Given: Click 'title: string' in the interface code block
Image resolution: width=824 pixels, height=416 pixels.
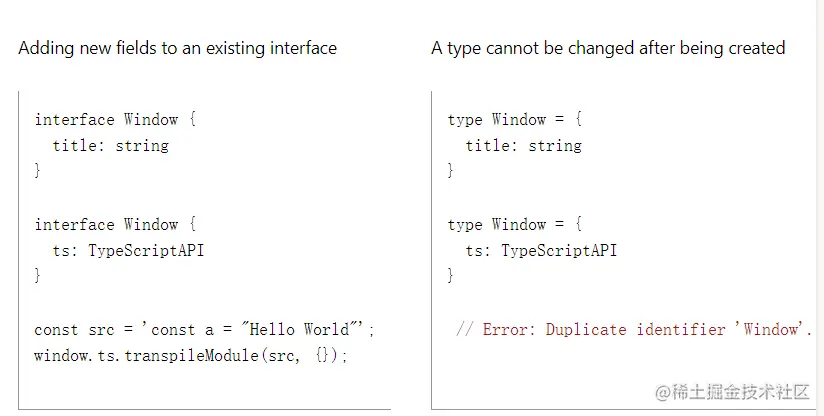Looking at the screenshot, I should 111,145.
